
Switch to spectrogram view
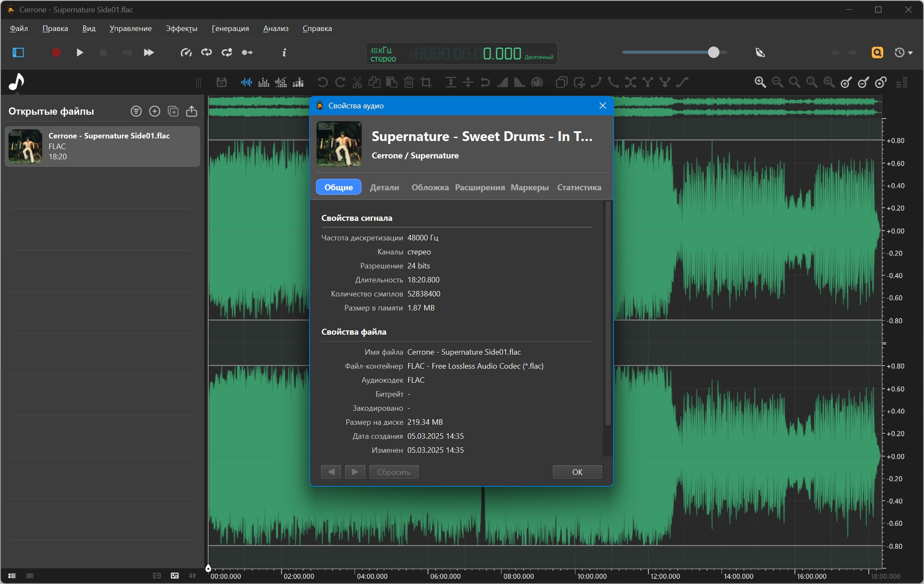coord(264,82)
